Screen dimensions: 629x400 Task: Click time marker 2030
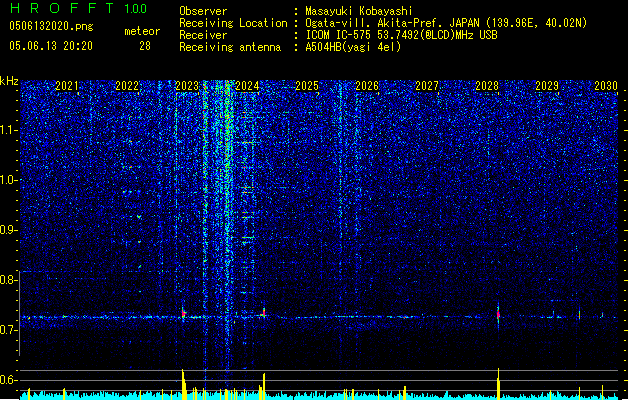[606, 86]
